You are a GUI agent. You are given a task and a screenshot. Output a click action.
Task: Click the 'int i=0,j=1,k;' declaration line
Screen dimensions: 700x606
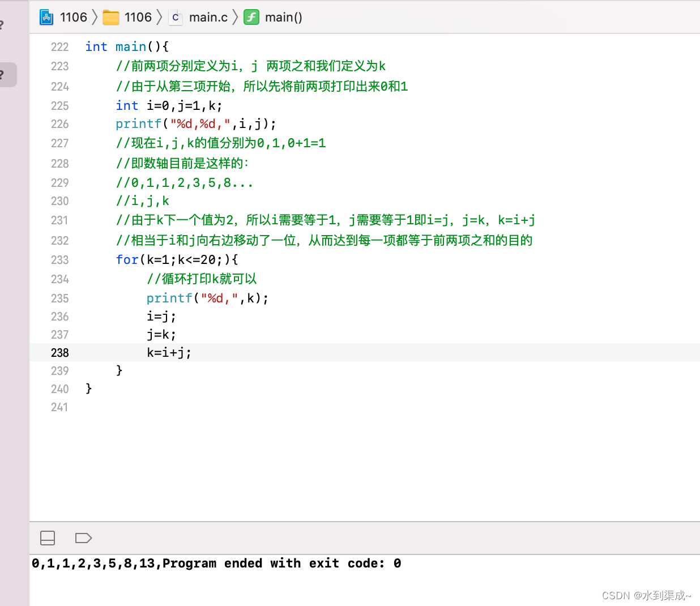coord(169,106)
